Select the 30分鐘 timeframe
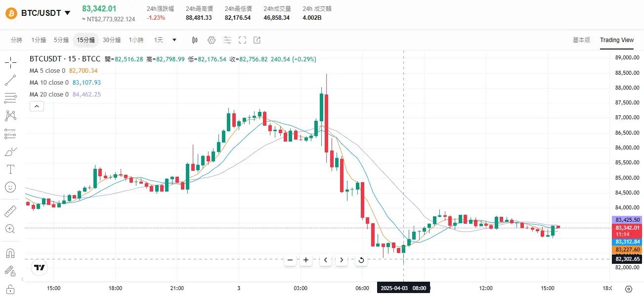 [x=112, y=40]
